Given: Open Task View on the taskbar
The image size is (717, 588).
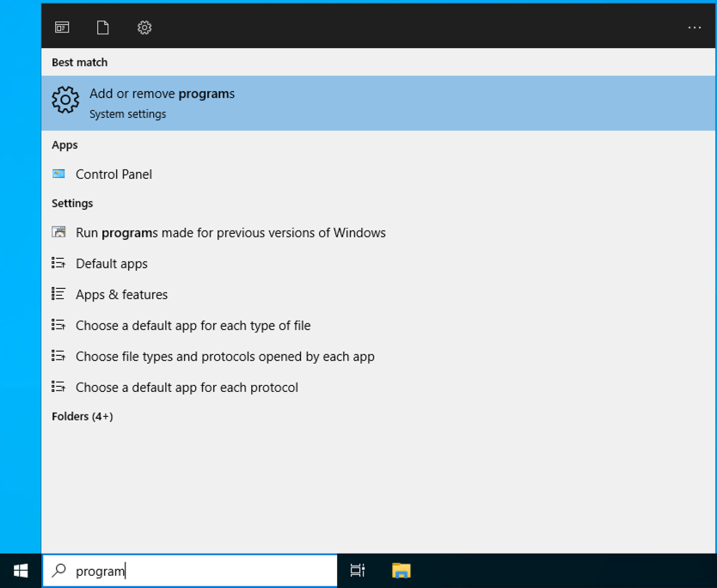Looking at the screenshot, I should pyautogui.click(x=358, y=571).
